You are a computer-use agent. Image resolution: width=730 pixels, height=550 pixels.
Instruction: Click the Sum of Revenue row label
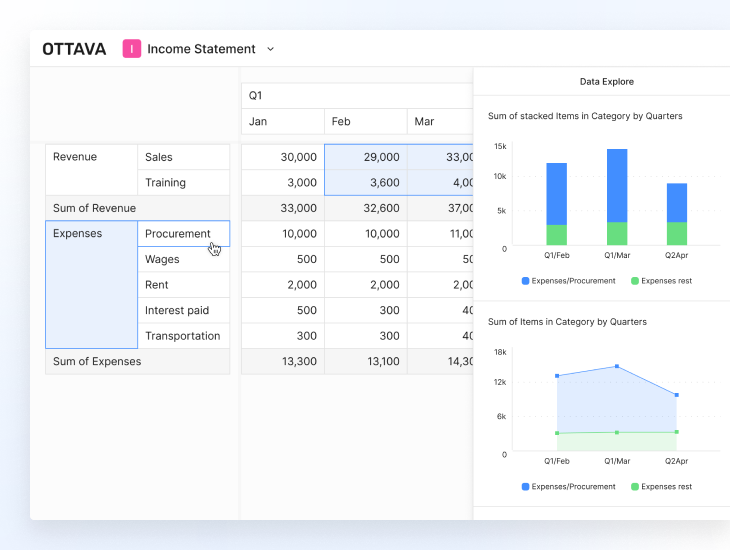(x=94, y=208)
